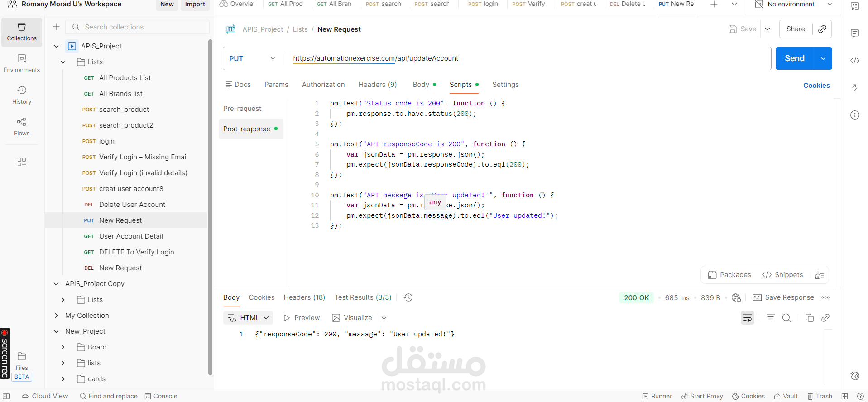Open the response Headers (18) tab
Screen dimensions: 868x402
tap(304, 297)
